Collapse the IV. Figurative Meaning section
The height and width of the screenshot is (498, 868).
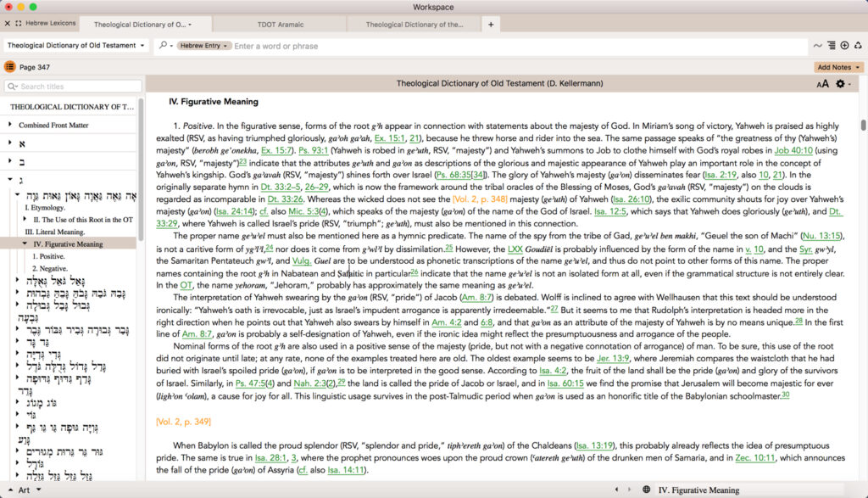click(25, 244)
